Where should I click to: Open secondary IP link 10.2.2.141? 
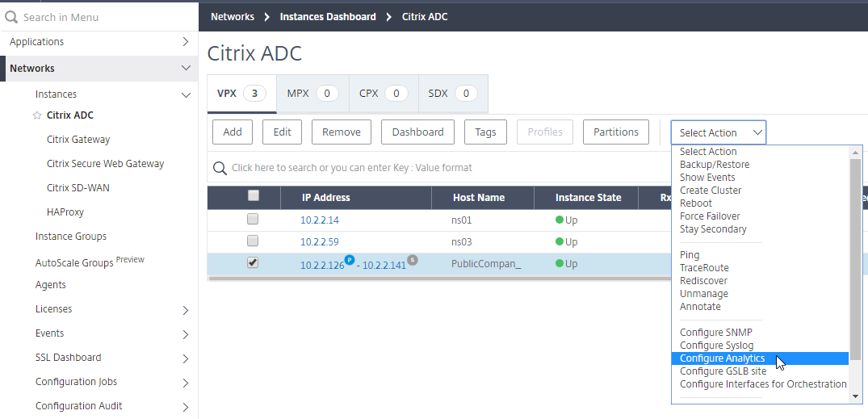tap(384, 265)
